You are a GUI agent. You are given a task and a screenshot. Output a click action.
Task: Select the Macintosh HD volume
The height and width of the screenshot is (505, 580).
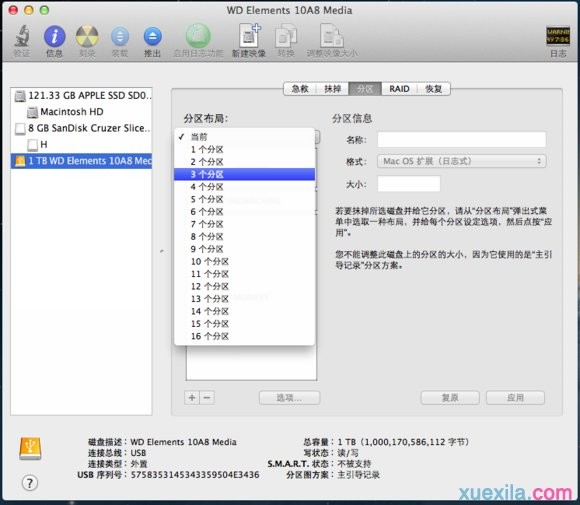81,112
